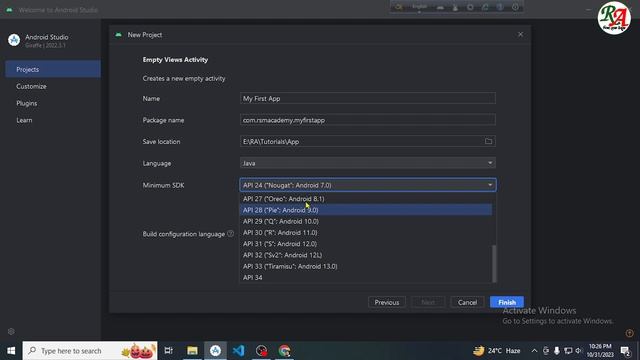Click the notification icon at welcome window corner
640x360 pixels.
pyautogui.click(x=629, y=333)
